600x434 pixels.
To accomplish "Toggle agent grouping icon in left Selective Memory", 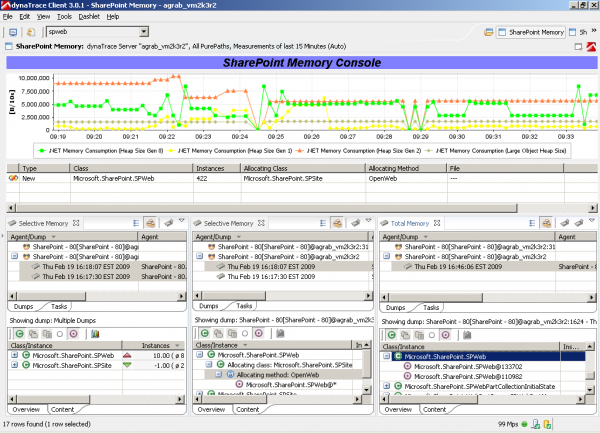I will tap(150, 223).
